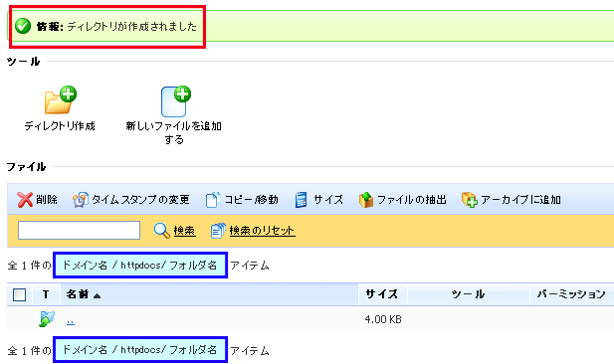Click the green check success icon

tap(23, 26)
